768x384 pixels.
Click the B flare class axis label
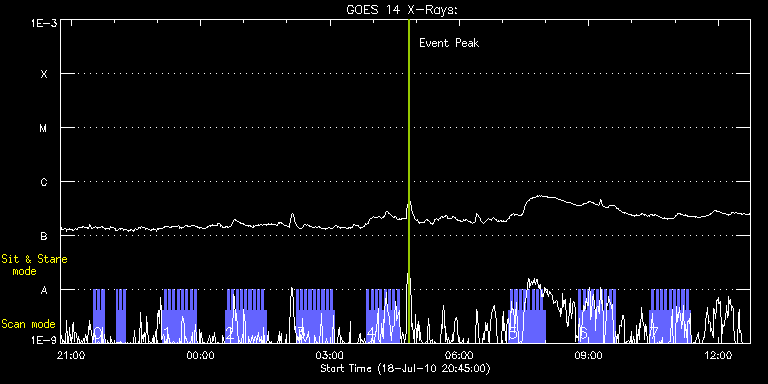point(44,236)
